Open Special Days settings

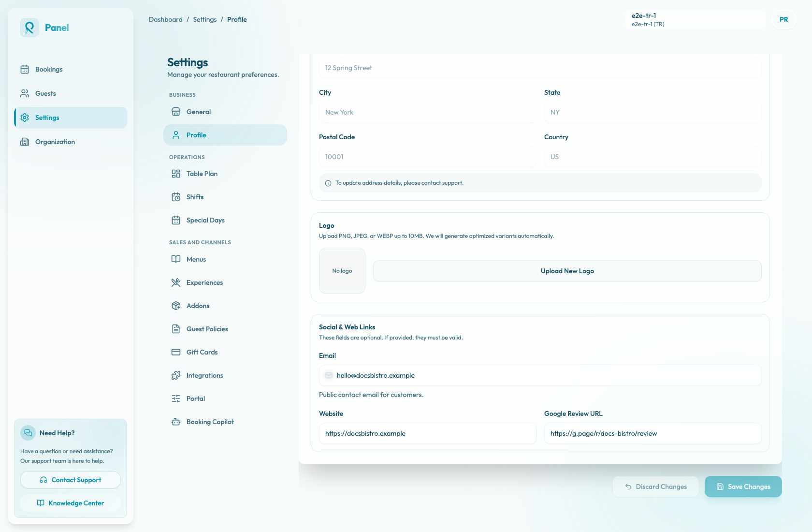(x=225, y=220)
